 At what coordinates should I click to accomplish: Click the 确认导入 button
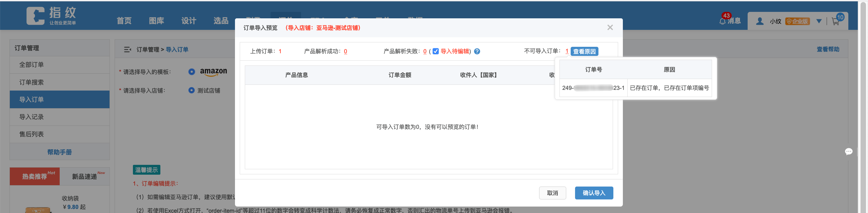(x=594, y=193)
